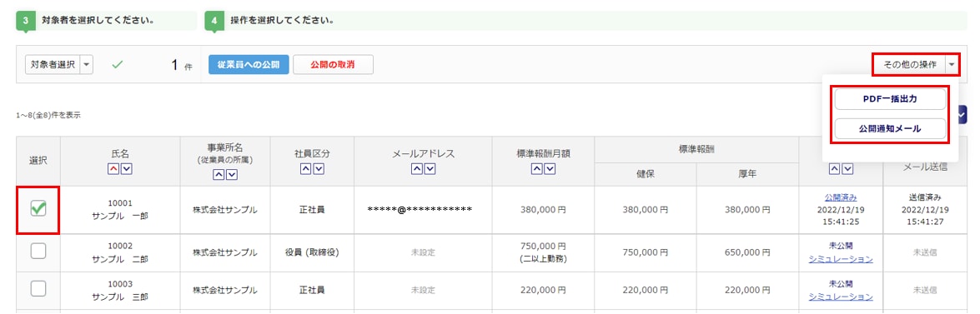Screen dimensions: 980x314
Task: Open シミュレーション link for サンプル 二郎
Action: (841, 259)
